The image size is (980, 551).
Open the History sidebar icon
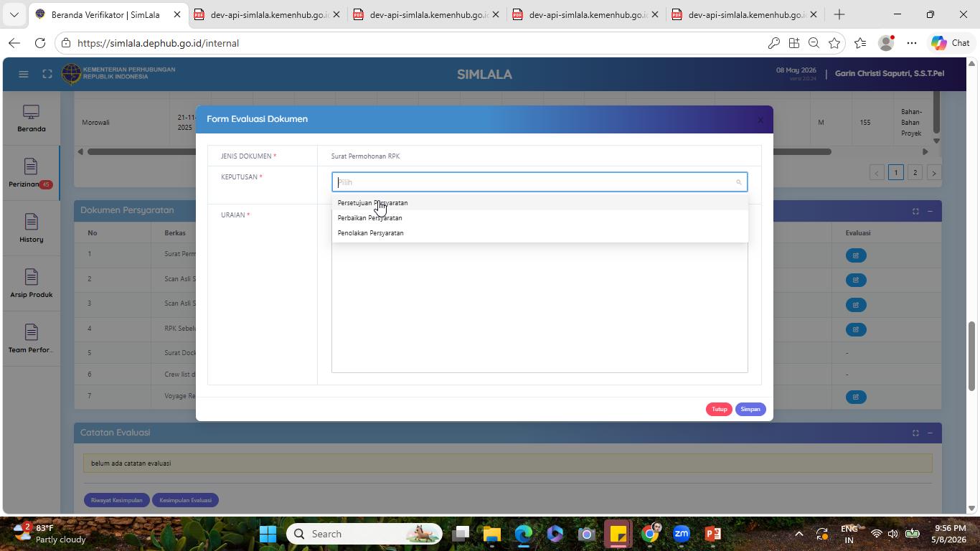(31, 228)
